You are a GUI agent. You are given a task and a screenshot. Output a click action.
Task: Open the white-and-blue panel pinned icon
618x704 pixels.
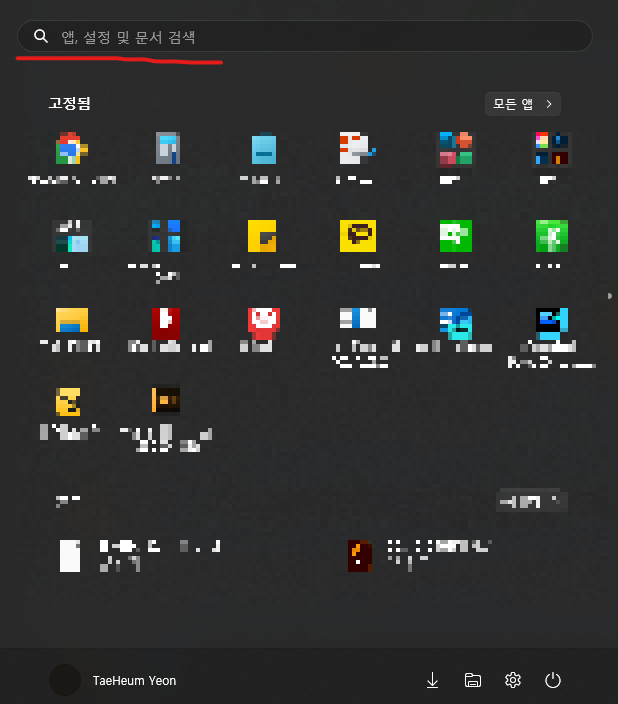358,318
